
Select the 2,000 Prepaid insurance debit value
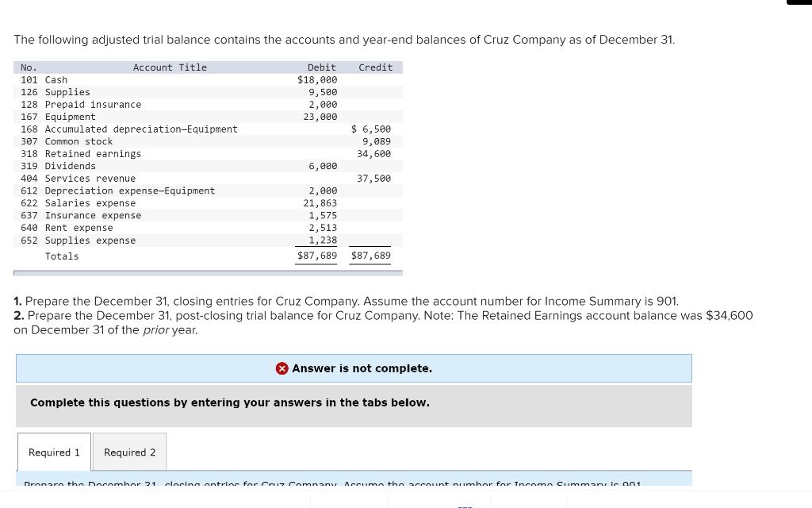(323, 105)
